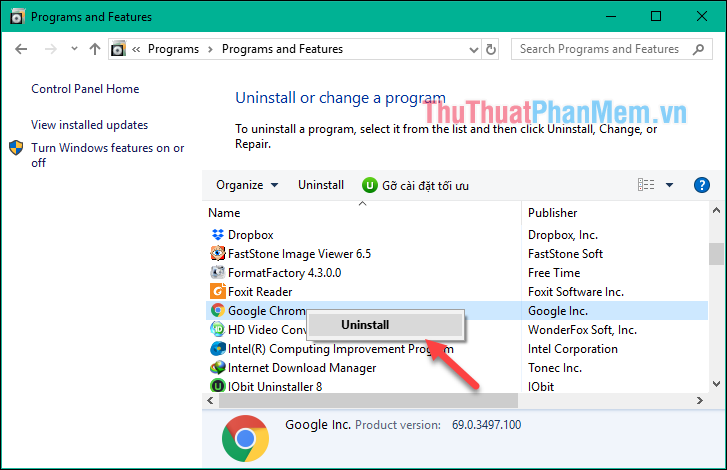727x470 pixels.
Task: Click the Programs and Features title bar icon
Action: point(17,17)
